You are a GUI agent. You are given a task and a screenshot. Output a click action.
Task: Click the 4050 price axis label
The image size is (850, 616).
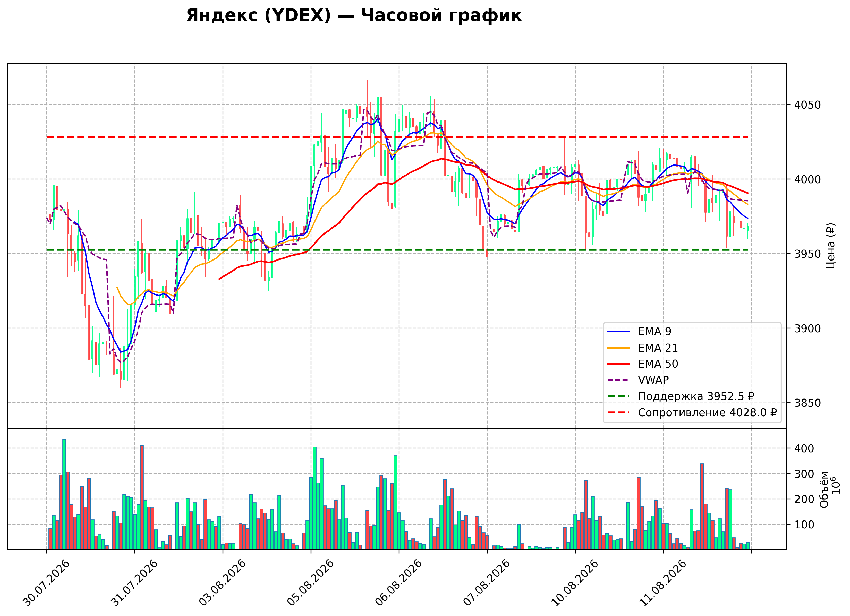(807, 105)
